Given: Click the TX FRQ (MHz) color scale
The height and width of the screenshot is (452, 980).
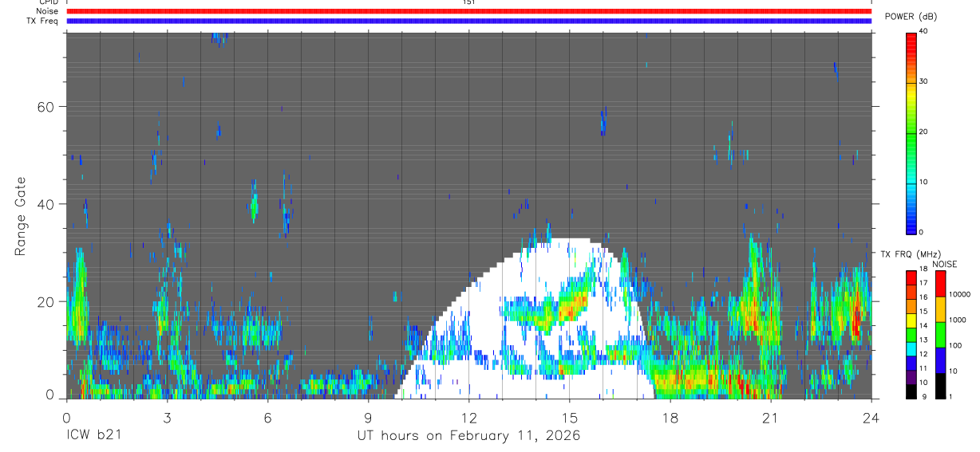Looking at the screenshot, I should [x=911, y=334].
